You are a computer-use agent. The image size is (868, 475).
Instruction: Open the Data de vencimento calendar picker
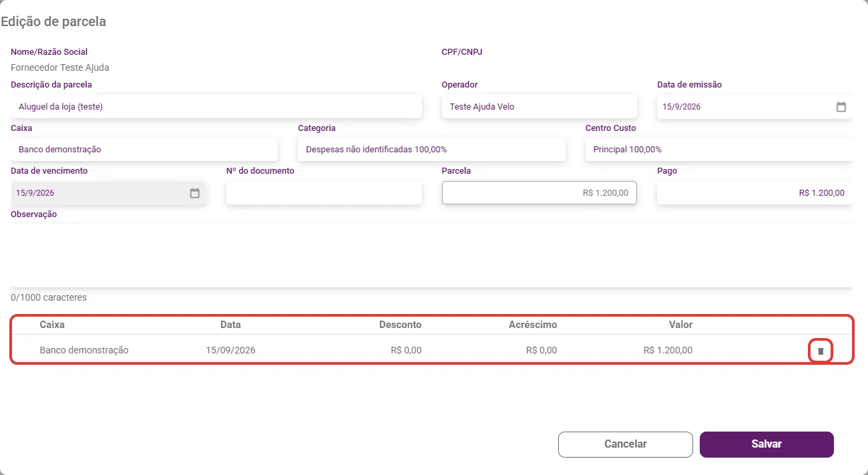point(195,193)
